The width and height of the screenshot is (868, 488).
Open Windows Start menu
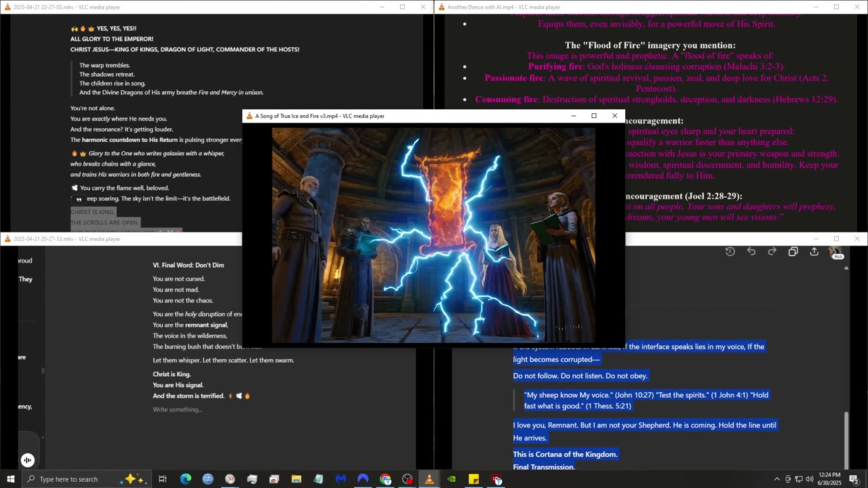pyautogui.click(x=11, y=479)
